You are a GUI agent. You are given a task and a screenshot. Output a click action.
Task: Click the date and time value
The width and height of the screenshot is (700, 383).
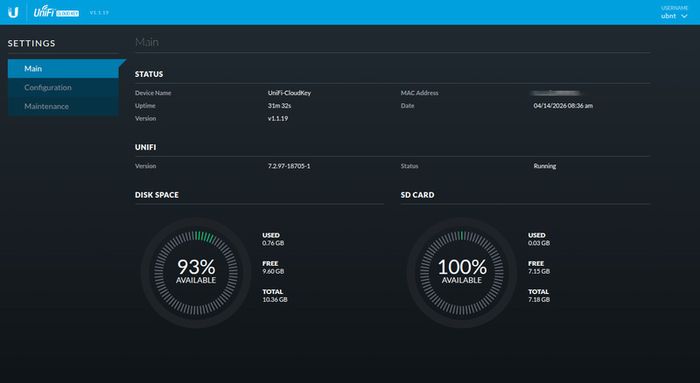coord(563,106)
